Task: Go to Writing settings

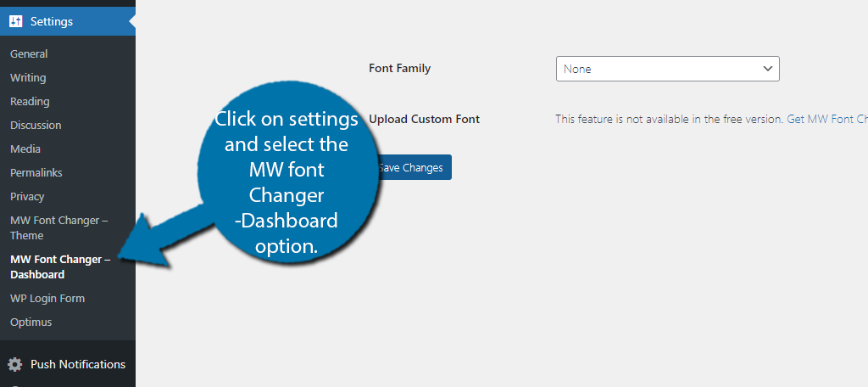Action: [28, 77]
